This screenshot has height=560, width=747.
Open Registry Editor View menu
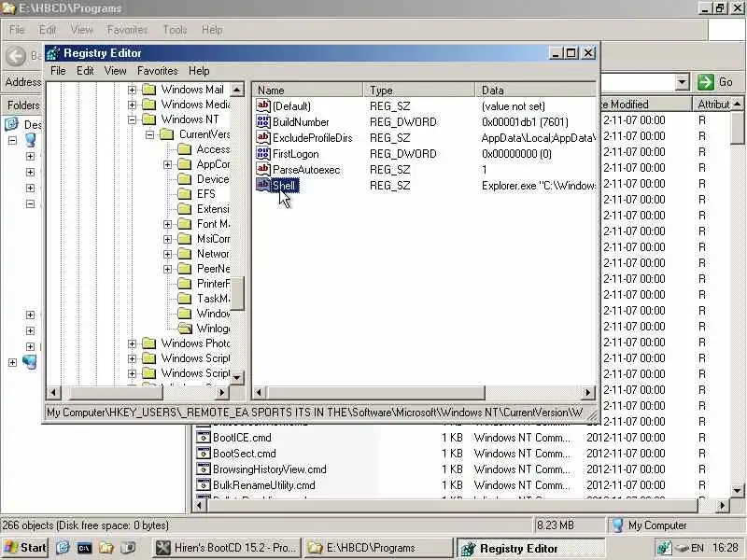pyautogui.click(x=115, y=71)
